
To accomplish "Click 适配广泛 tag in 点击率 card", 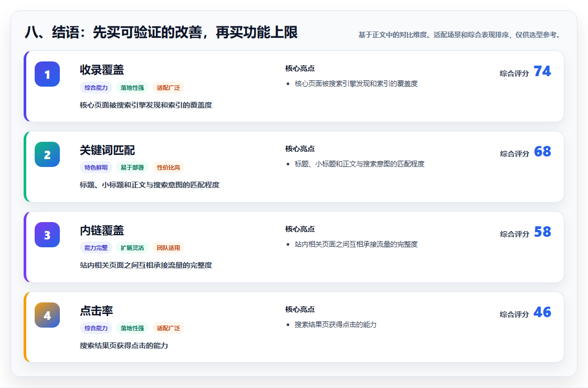I will 169,328.
